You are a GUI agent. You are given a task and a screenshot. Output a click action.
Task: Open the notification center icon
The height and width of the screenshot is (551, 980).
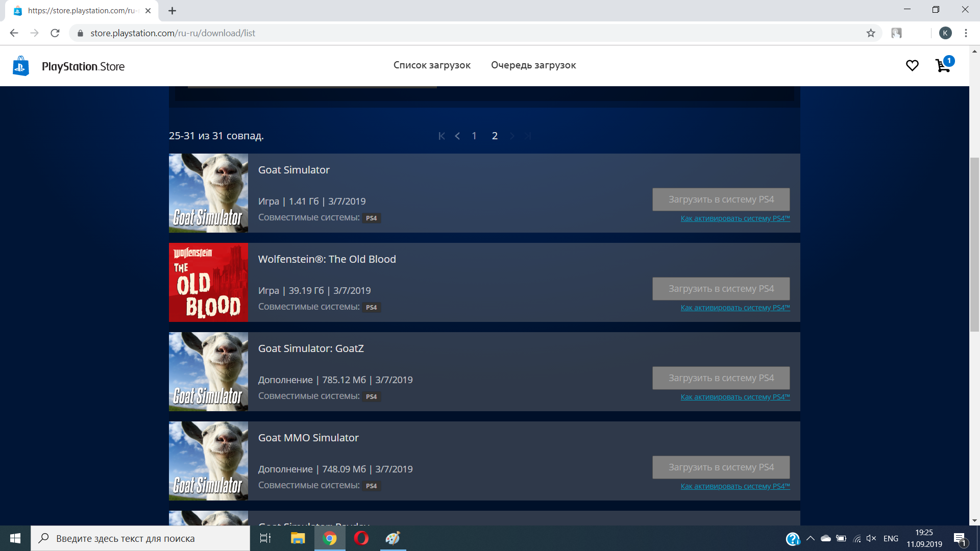[960, 539]
